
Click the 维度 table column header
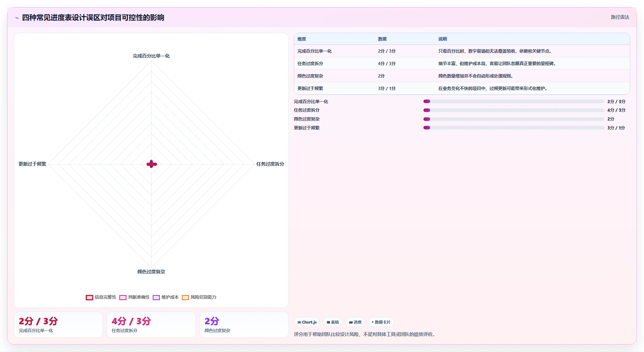pos(302,39)
